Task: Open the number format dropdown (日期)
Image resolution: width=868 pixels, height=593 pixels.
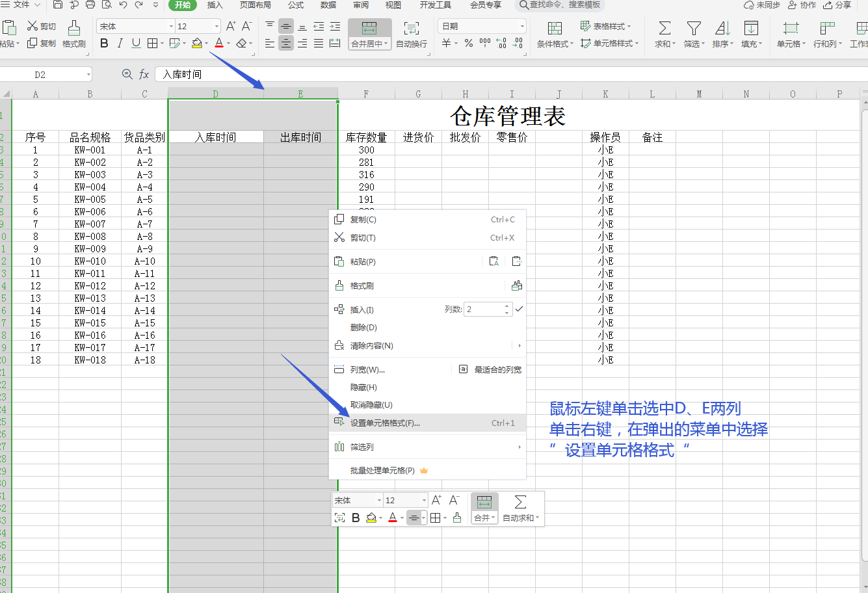Action: pos(522,26)
